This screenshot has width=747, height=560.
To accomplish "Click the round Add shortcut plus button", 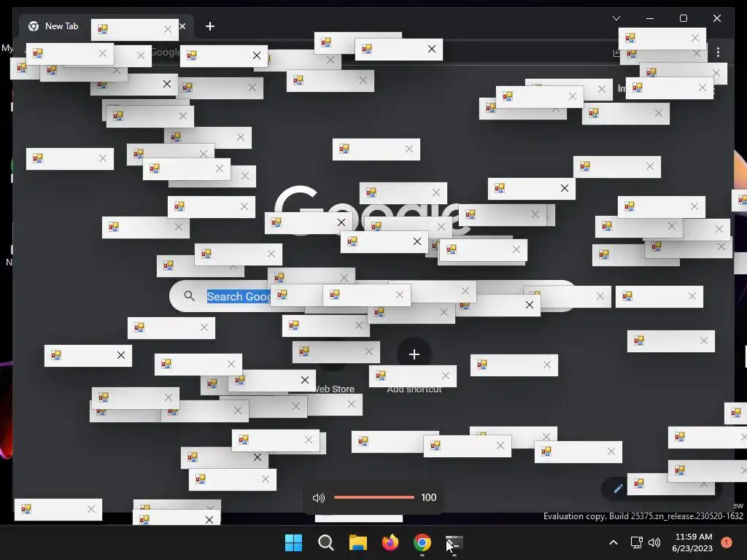I will tap(414, 354).
